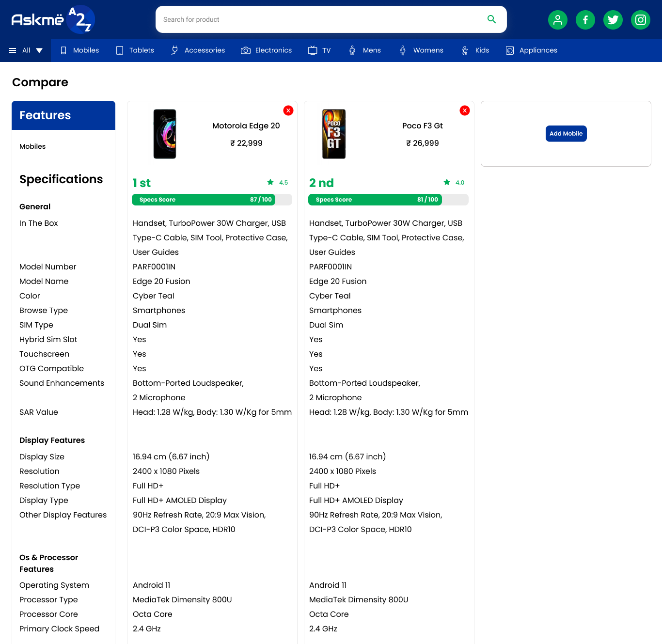
Task: Expand the All categories dropdown arrow
Action: pyautogui.click(x=39, y=50)
